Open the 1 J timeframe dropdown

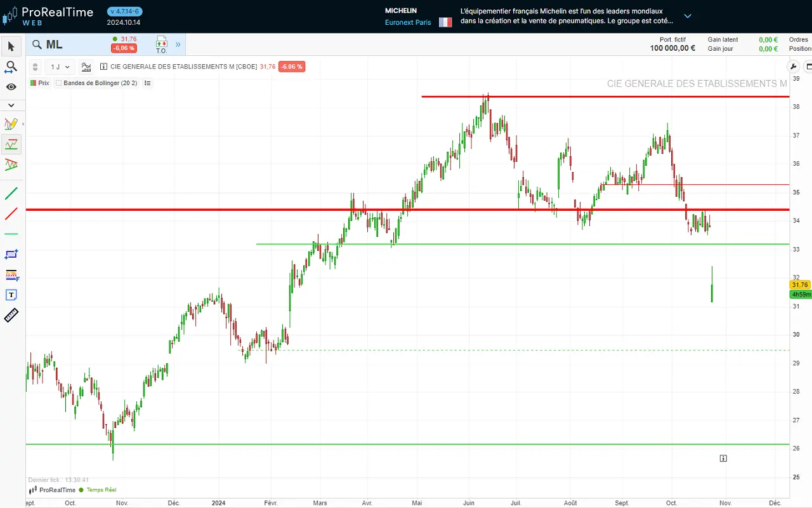(60, 67)
